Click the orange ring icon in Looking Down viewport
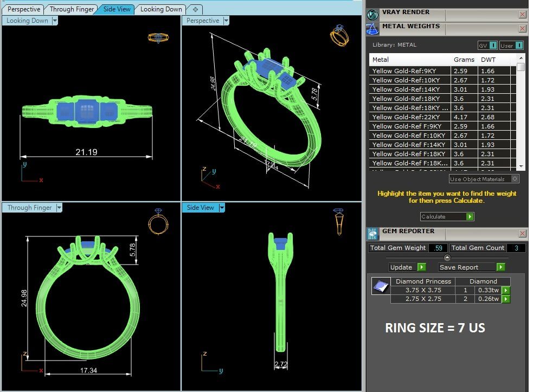Viewport: 533px width, 392px height. coord(157,38)
